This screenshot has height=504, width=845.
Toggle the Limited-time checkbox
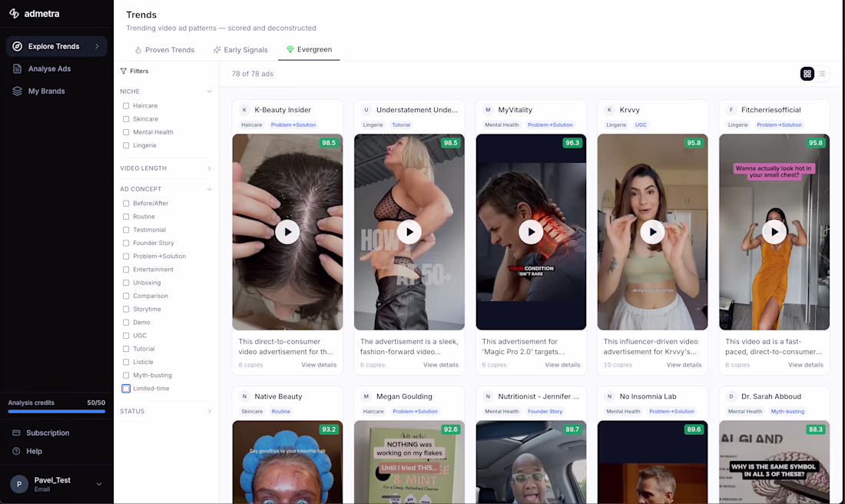[x=126, y=388]
